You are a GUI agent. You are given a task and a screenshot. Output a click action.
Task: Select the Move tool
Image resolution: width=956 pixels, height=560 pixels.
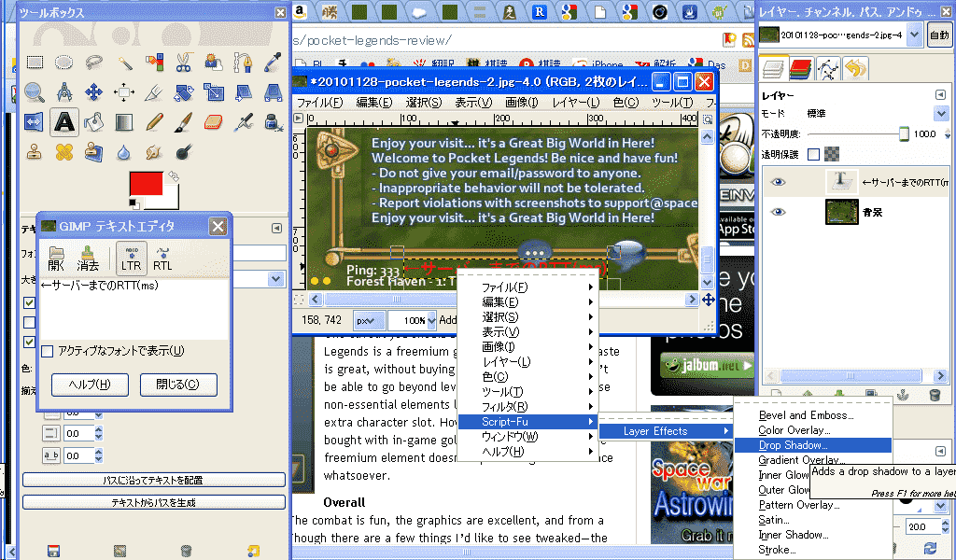pos(94,92)
